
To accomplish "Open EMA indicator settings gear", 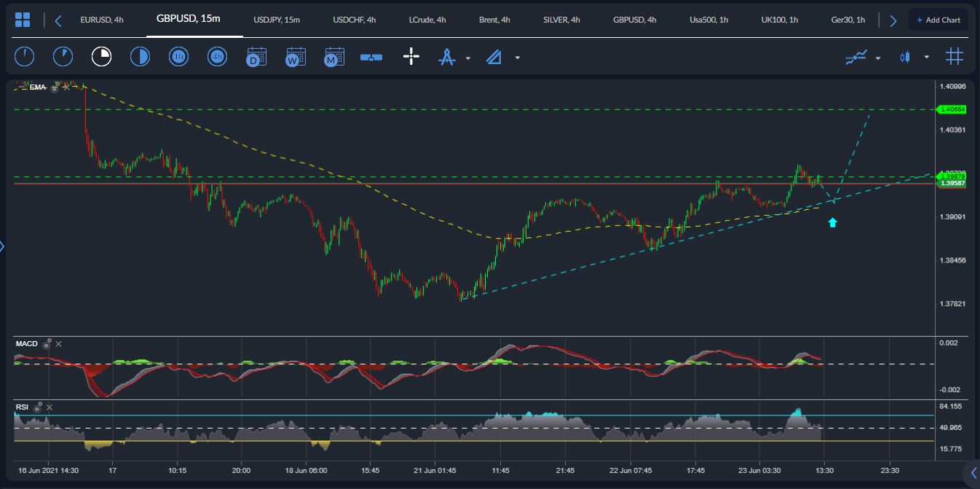I will [x=55, y=87].
